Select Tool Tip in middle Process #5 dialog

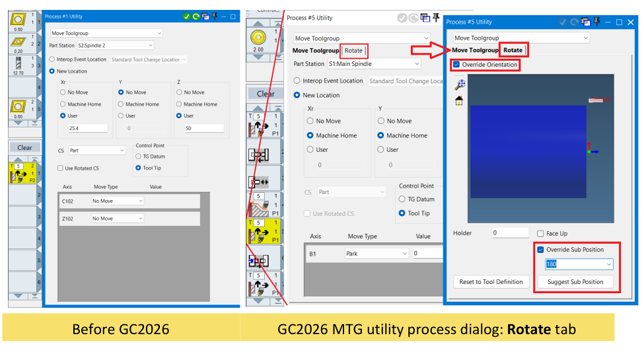pos(402,213)
